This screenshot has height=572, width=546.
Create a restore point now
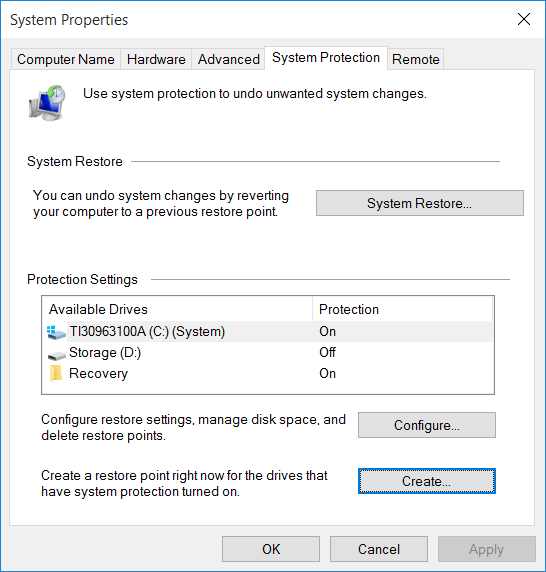pos(427,481)
